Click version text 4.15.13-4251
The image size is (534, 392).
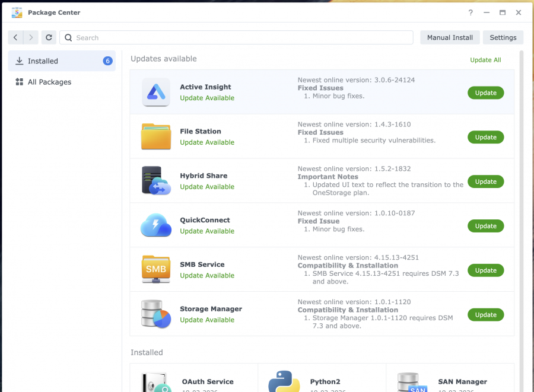click(x=396, y=257)
